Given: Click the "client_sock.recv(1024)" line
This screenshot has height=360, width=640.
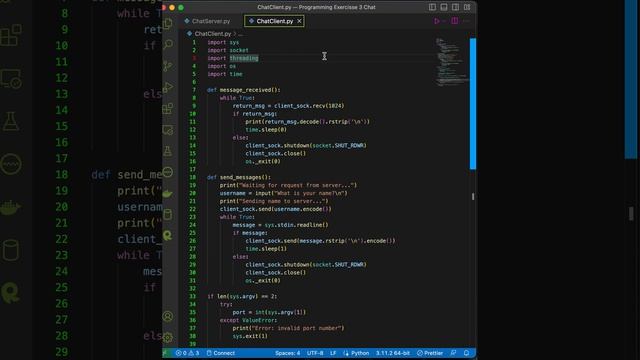Looking at the screenshot, I should click(289, 106).
